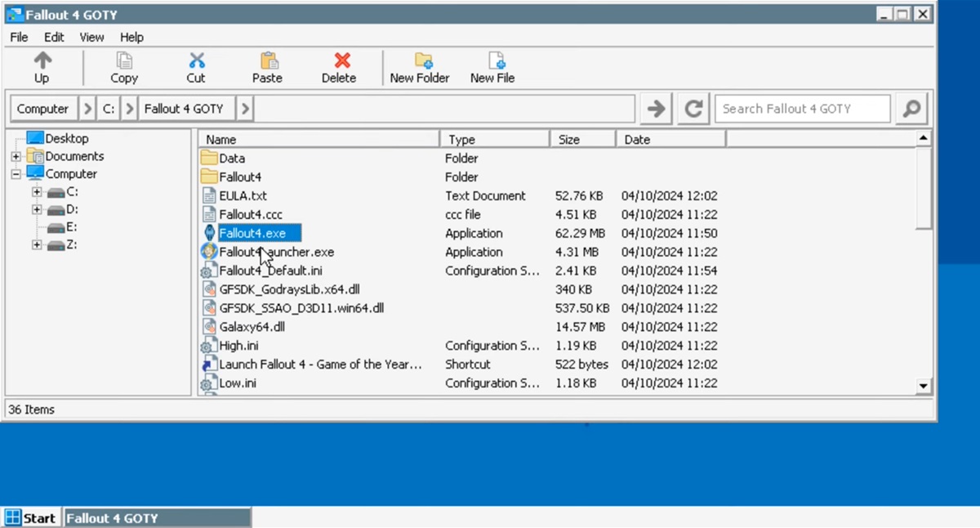Collapse the Computer tree node
980x528 pixels.
click(x=16, y=174)
